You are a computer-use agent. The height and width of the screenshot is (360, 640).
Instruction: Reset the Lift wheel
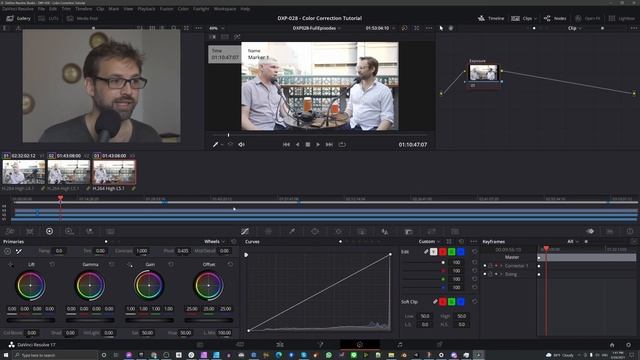tap(52, 264)
